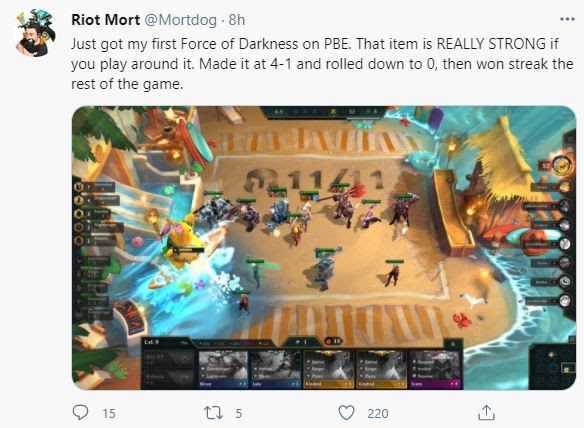Select the purple-bordered last shop card
The image size is (584, 428).
434,369
